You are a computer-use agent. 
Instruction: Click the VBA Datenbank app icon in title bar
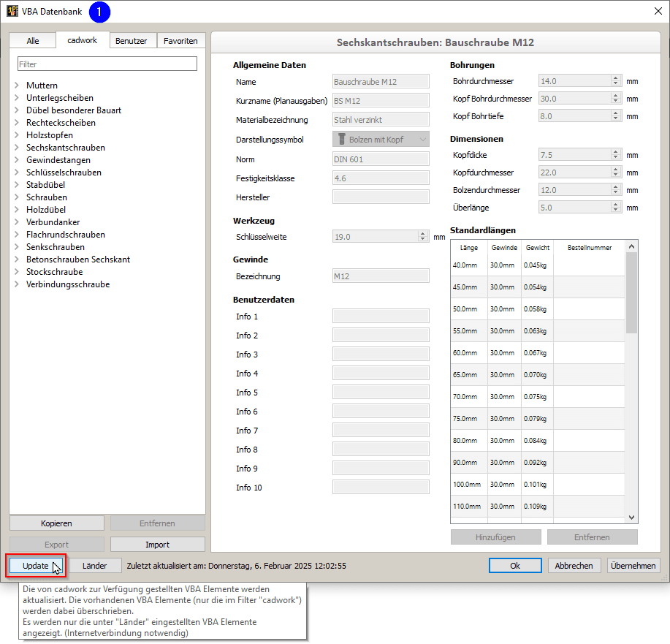tap(12, 12)
